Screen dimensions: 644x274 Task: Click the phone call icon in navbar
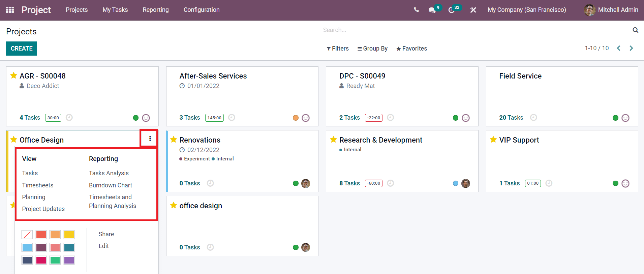417,10
